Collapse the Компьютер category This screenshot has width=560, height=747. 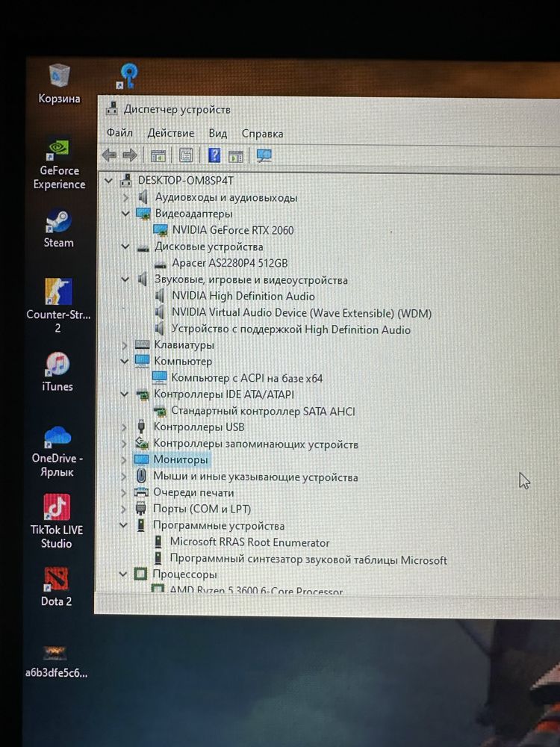[x=125, y=361]
